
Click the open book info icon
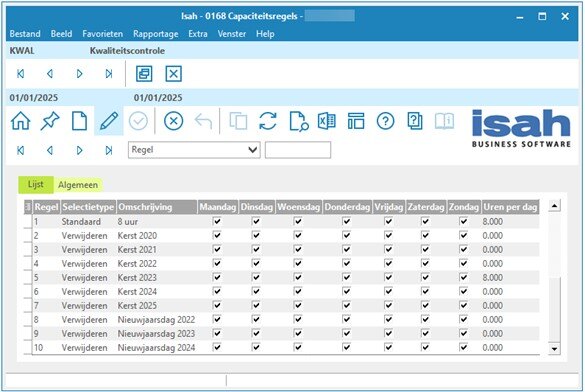pyautogui.click(x=444, y=121)
